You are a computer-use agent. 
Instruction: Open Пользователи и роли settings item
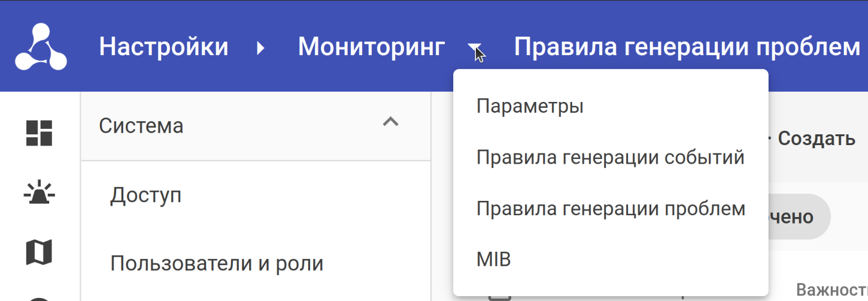coord(217,263)
